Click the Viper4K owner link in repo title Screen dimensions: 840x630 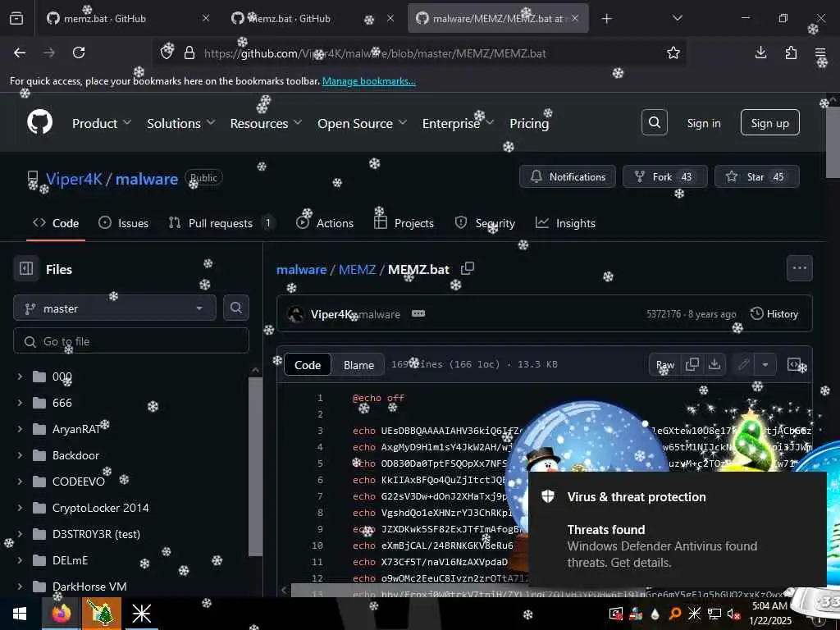(x=74, y=178)
